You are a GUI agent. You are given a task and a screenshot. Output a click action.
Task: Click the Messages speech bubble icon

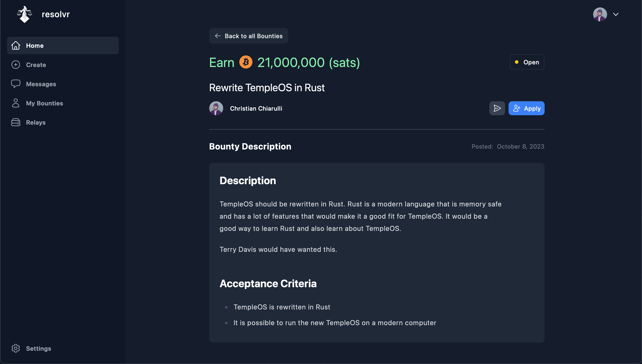coord(16,84)
